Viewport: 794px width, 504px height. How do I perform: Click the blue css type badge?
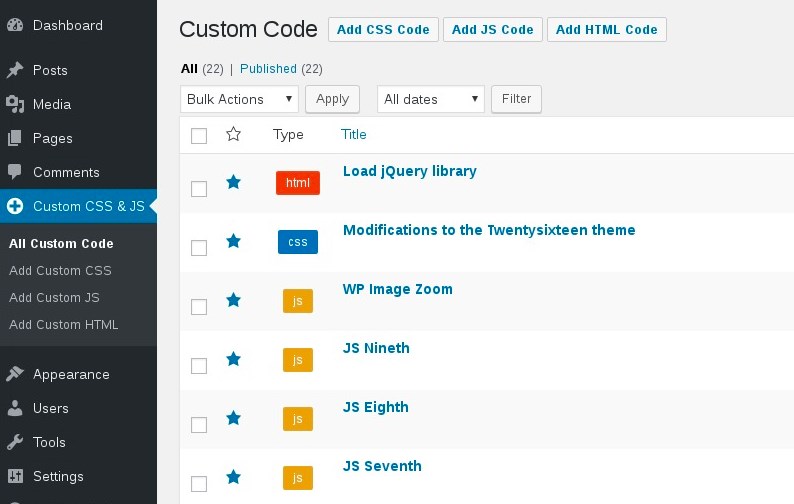click(298, 242)
